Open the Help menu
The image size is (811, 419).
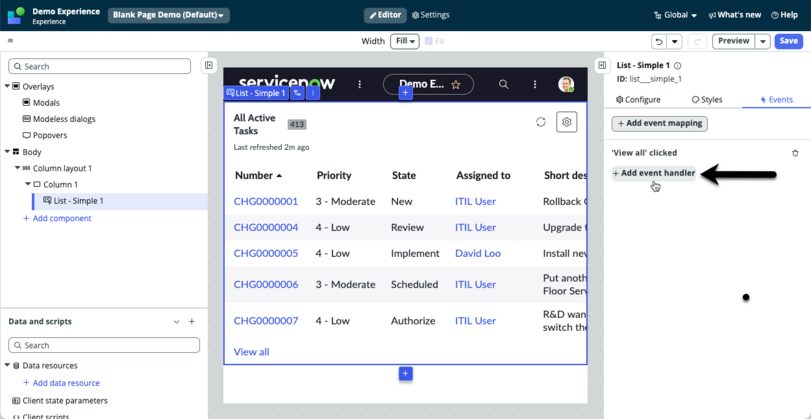click(x=784, y=15)
